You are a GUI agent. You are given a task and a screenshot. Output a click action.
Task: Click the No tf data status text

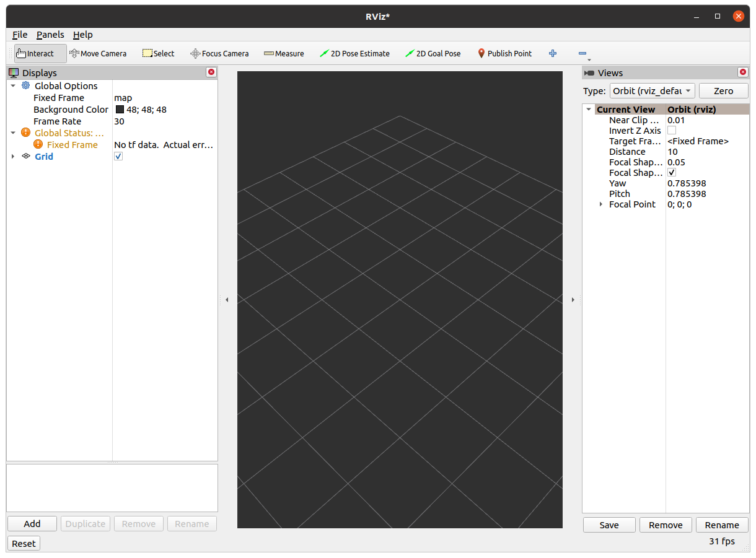pyautogui.click(x=164, y=145)
